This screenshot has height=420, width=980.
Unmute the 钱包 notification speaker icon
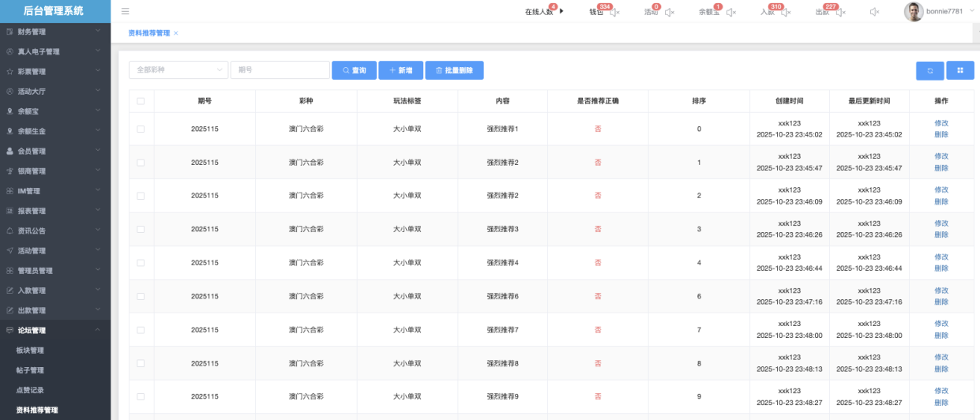pos(615,13)
